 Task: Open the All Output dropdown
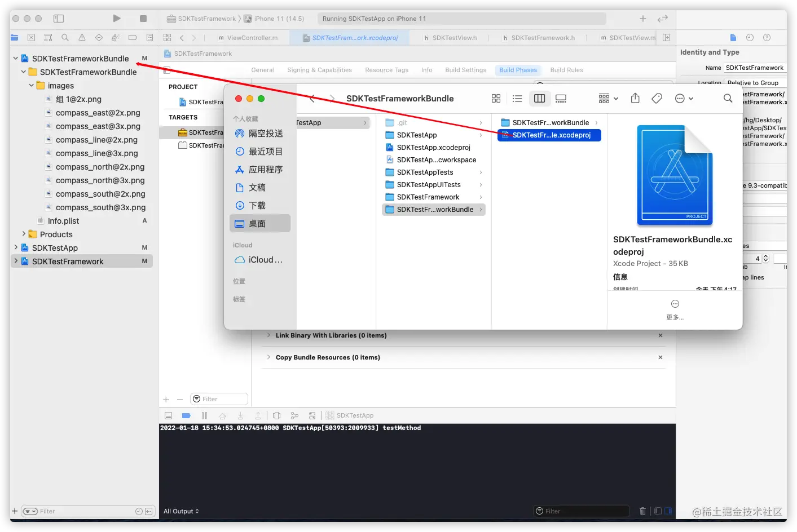tap(181, 511)
